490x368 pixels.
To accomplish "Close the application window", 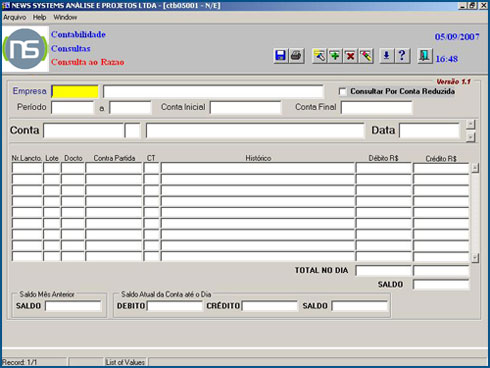I will click(483, 5).
